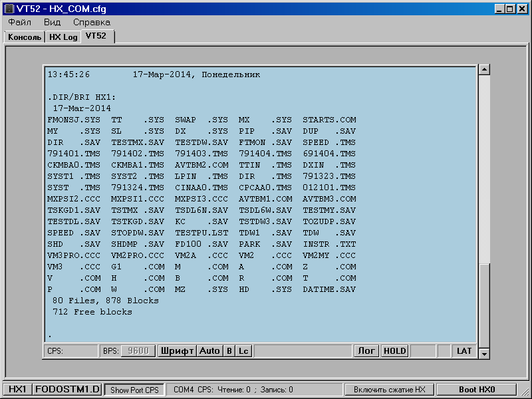532x399 pixels.
Task: Open the Справка menu
Action: tap(92, 22)
